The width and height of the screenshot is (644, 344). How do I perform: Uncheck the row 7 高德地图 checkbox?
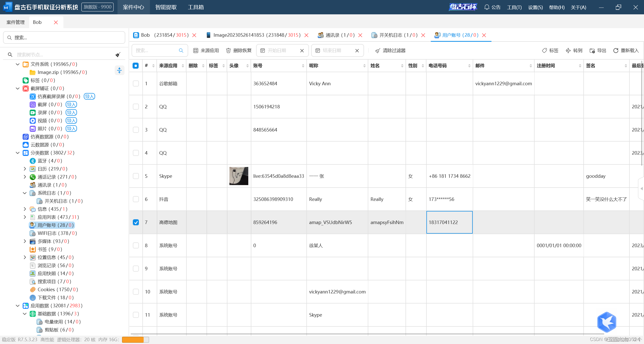[x=136, y=222]
